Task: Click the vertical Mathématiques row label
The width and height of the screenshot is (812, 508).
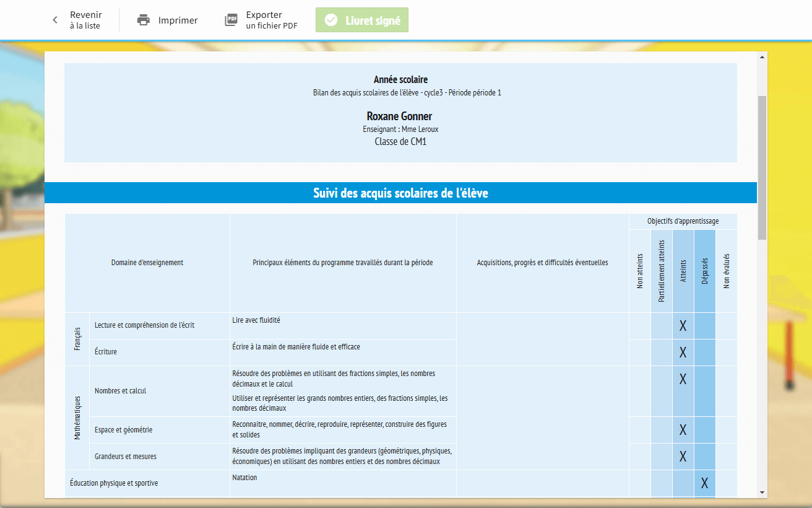Action: [77, 418]
